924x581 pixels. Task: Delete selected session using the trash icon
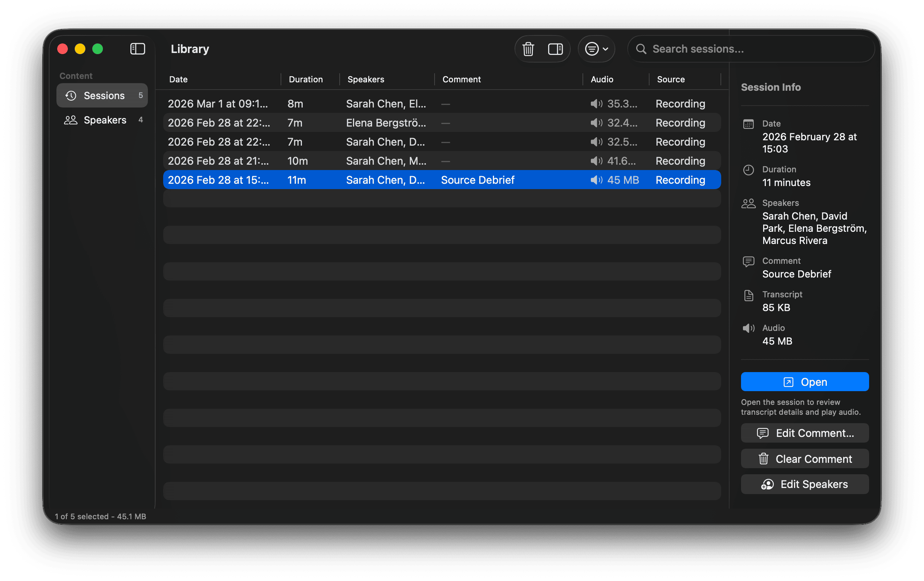(528, 49)
